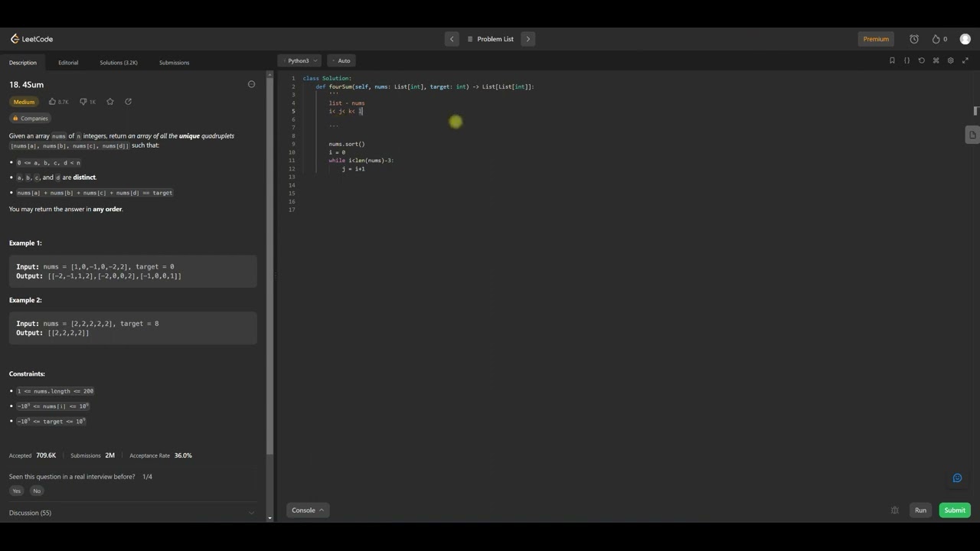Viewport: 980px width, 551px height.
Task: Click code line 9 'nums.sort()'
Action: pos(347,144)
